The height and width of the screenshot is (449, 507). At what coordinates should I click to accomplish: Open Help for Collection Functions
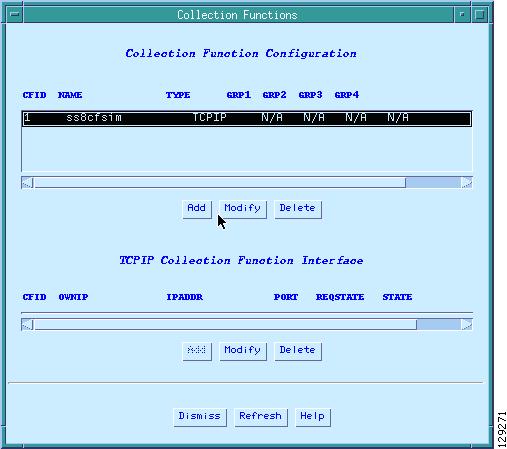(x=313, y=417)
